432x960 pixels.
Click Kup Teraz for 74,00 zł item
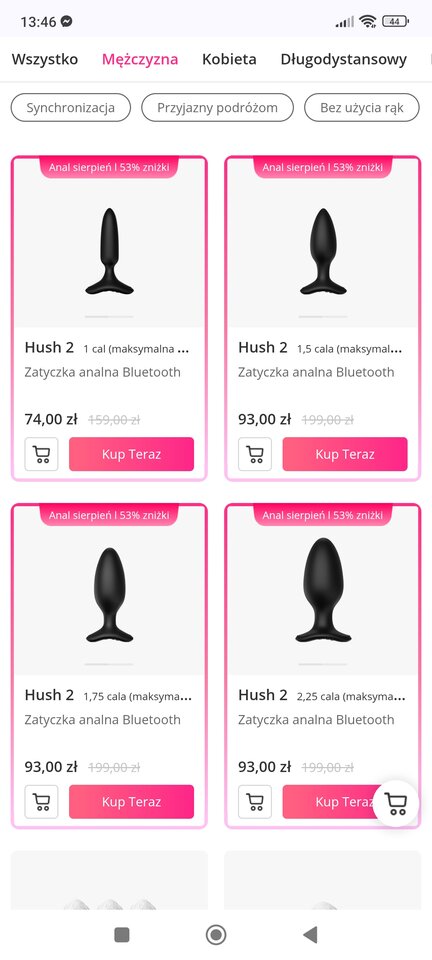click(132, 454)
